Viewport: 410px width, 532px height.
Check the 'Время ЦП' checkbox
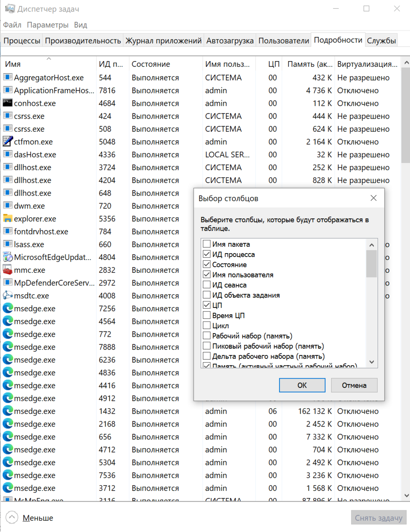pyautogui.click(x=206, y=316)
